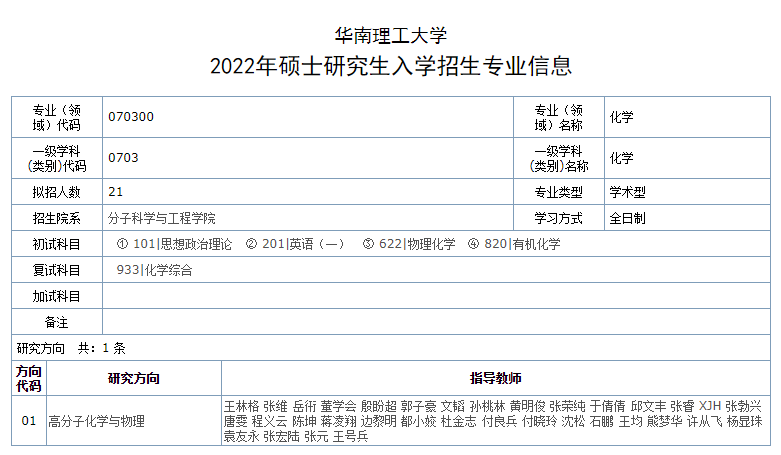
Task: Click direction code 01
Action: pos(29,421)
